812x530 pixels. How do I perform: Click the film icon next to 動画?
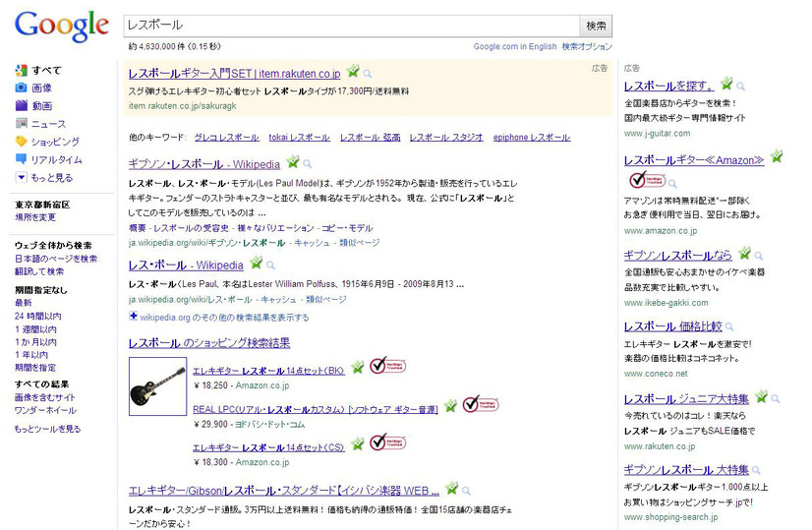[21, 105]
